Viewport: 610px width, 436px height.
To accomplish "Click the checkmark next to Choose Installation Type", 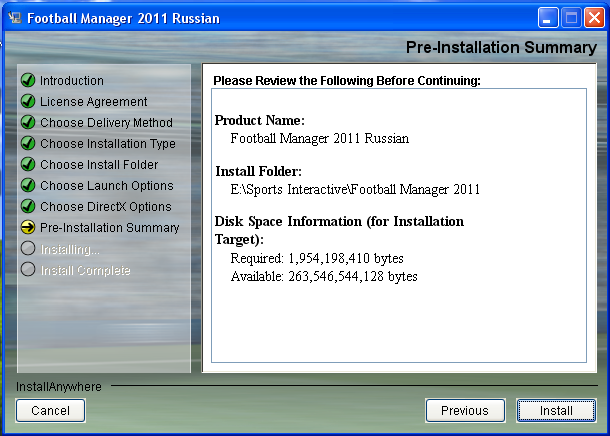I will pyautogui.click(x=28, y=144).
